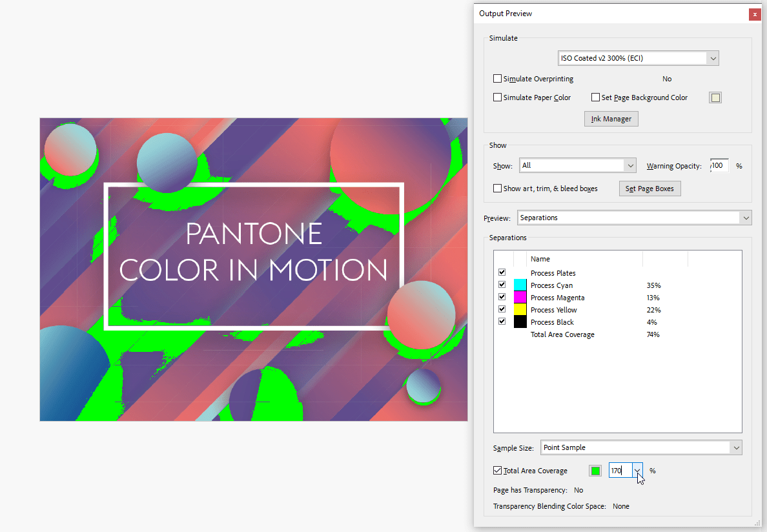Click the Process Cyan color swatch
The height and width of the screenshot is (532, 767).
point(520,285)
